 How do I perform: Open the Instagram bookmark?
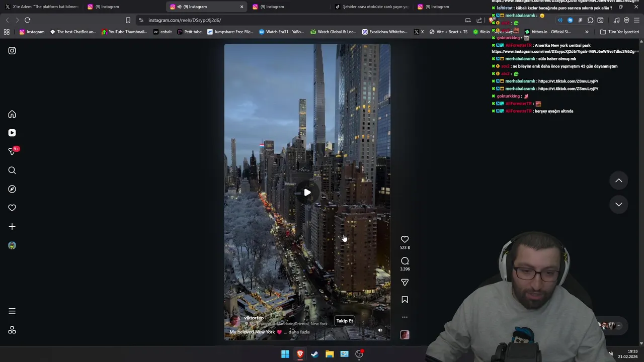pos(32,32)
